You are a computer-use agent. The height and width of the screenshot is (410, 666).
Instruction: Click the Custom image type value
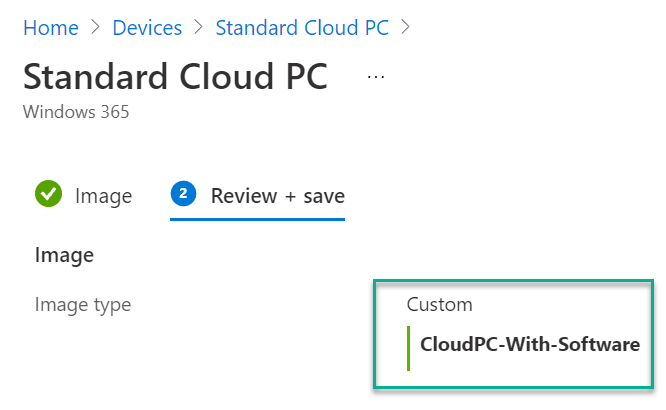point(440,305)
